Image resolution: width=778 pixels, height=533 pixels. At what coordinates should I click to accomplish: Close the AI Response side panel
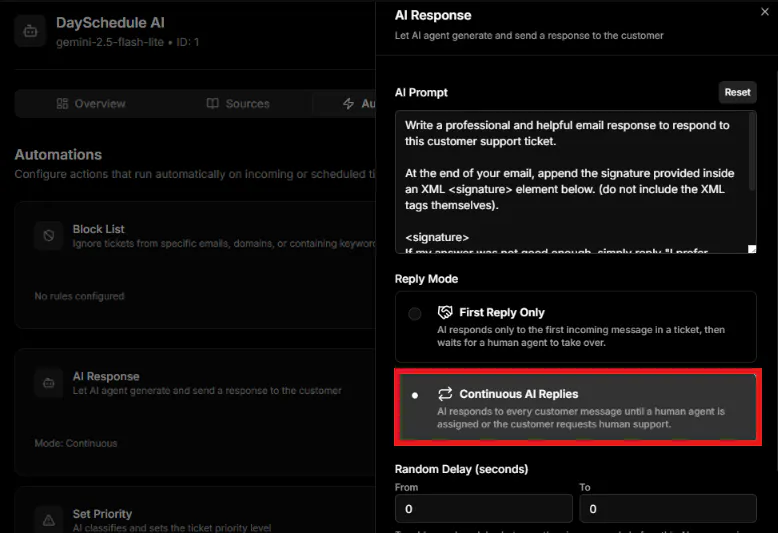click(x=765, y=12)
